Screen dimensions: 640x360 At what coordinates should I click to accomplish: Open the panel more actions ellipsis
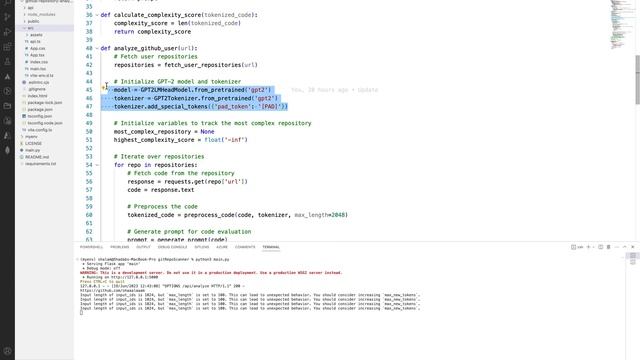tap(617, 247)
